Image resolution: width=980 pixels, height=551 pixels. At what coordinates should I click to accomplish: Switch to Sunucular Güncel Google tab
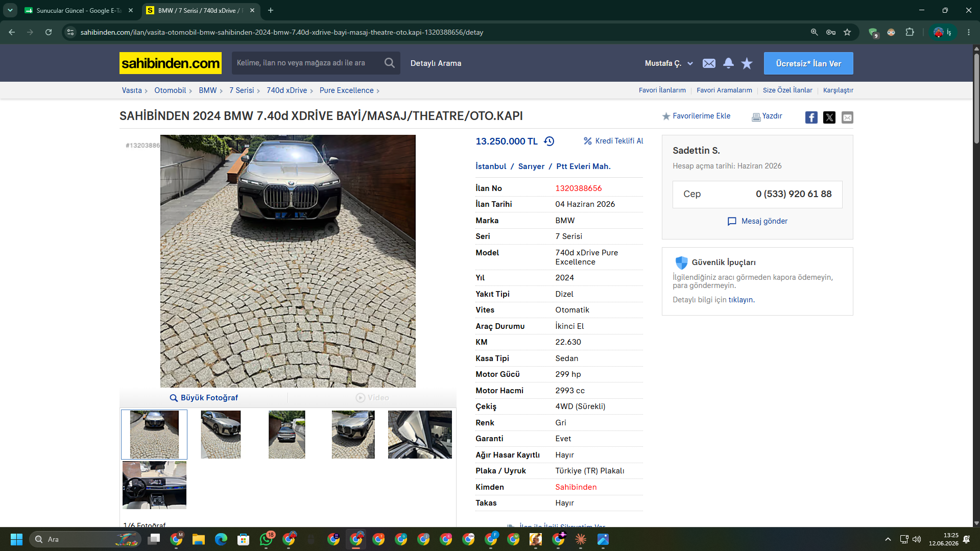pos(79,10)
